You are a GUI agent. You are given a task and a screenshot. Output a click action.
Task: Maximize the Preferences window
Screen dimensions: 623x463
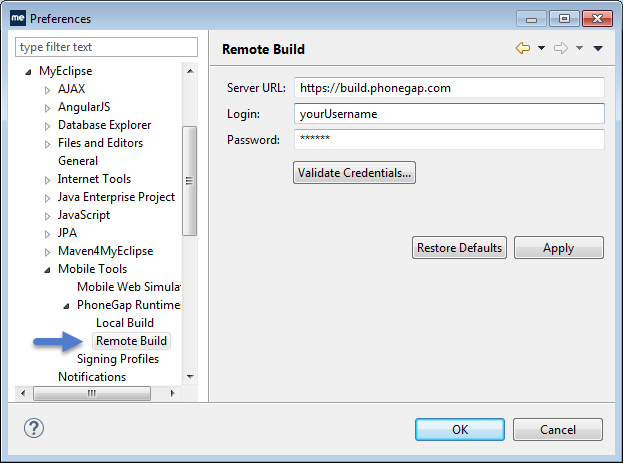coord(564,18)
